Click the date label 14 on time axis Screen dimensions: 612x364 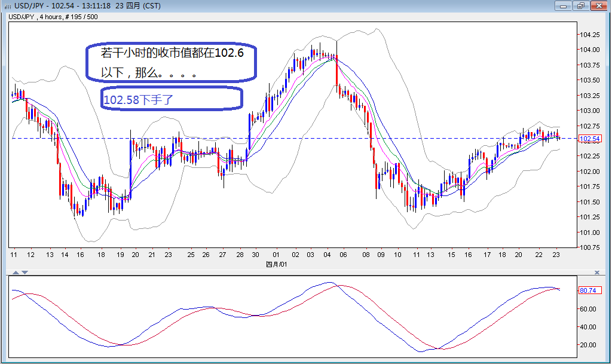click(65, 255)
